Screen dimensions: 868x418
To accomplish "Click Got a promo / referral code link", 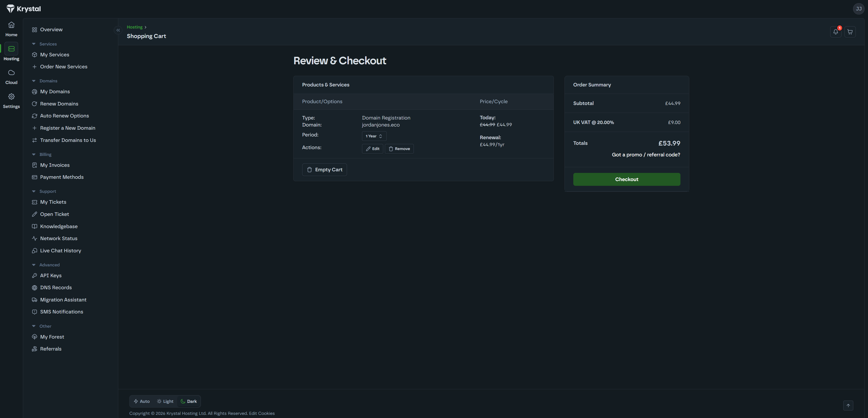I will point(646,155).
